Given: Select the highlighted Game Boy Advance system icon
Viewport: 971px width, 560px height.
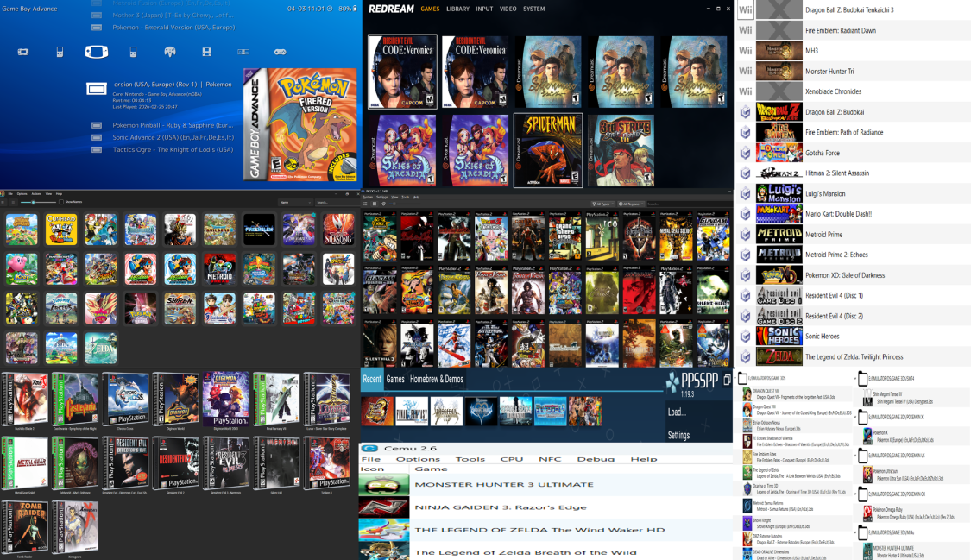Looking at the screenshot, I should pyautogui.click(x=96, y=52).
